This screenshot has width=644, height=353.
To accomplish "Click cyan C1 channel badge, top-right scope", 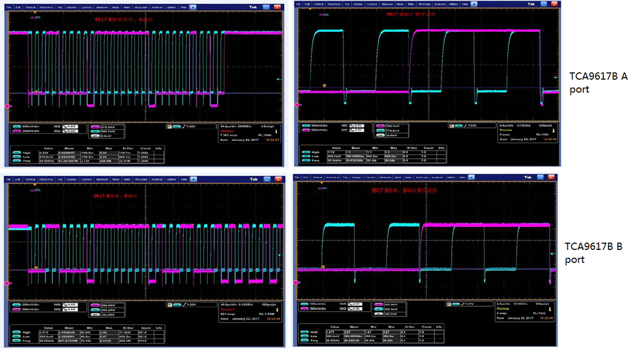I will coord(306,125).
